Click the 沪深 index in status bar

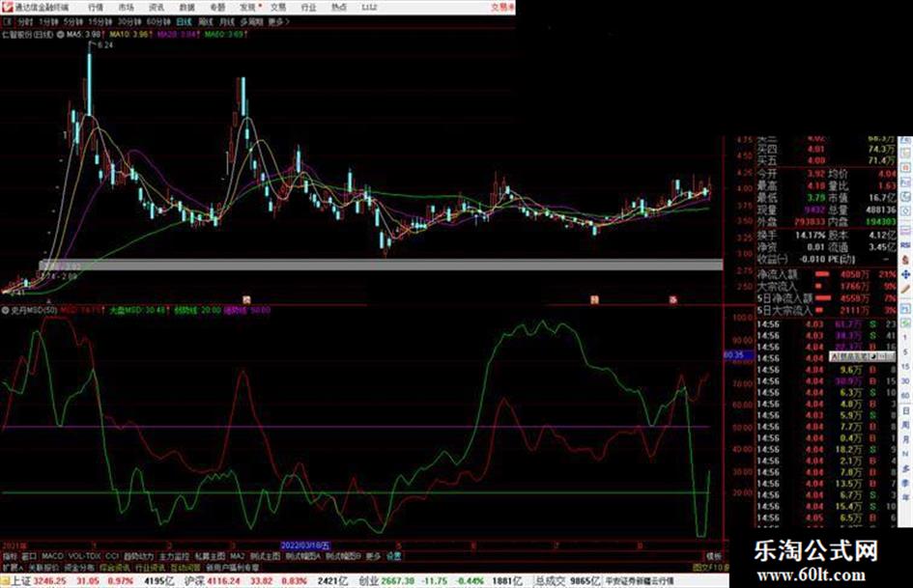(x=194, y=581)
